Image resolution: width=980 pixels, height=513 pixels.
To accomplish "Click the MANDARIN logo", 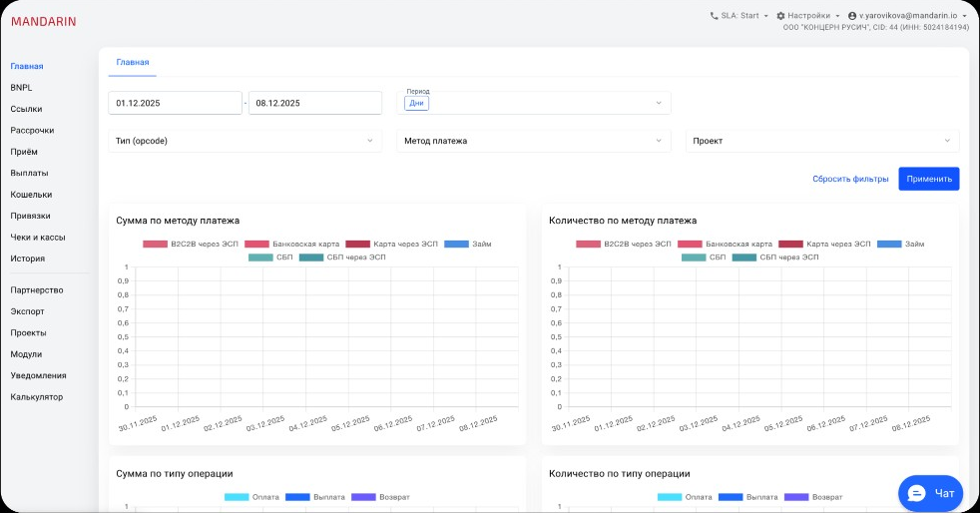I will tap(43, 21).
